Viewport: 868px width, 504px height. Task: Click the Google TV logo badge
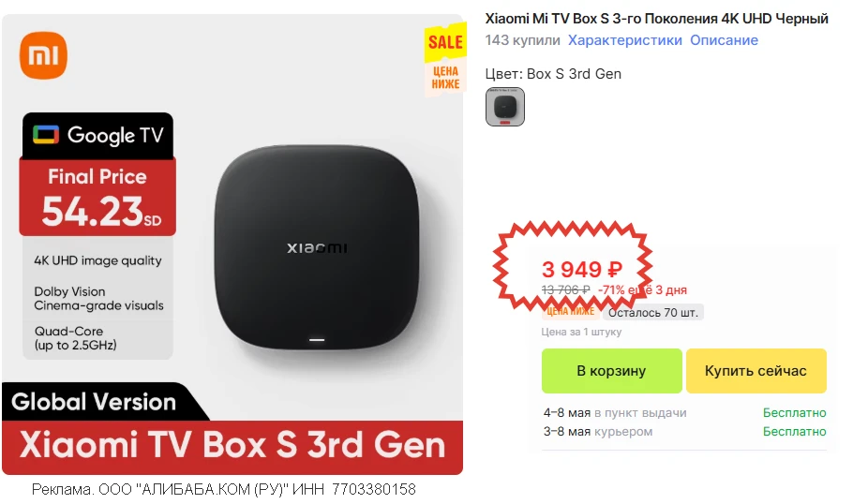coord(98,135)
